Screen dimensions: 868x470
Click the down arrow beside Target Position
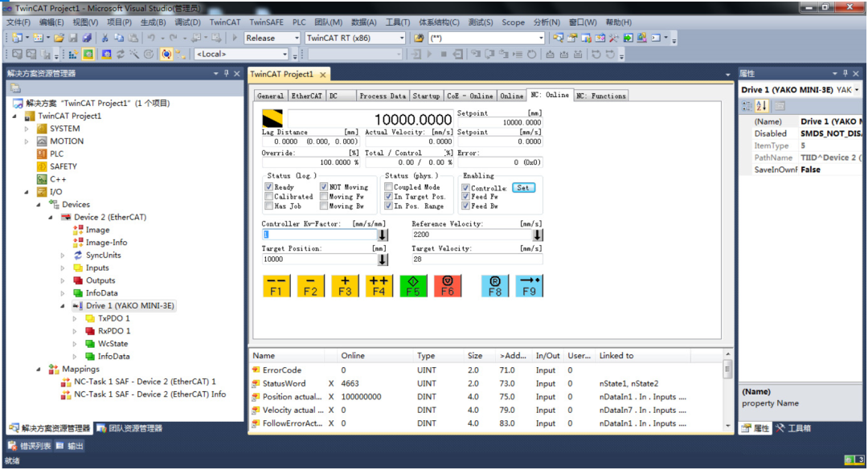tap(383, 260)
